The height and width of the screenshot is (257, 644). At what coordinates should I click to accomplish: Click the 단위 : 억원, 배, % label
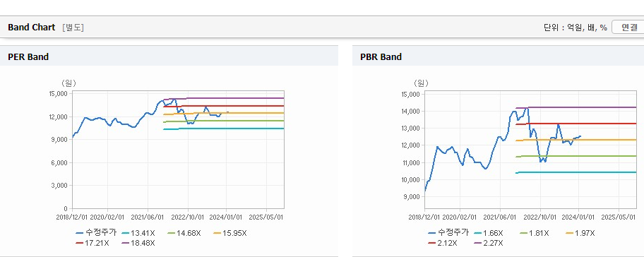click(x=576, y=28)
